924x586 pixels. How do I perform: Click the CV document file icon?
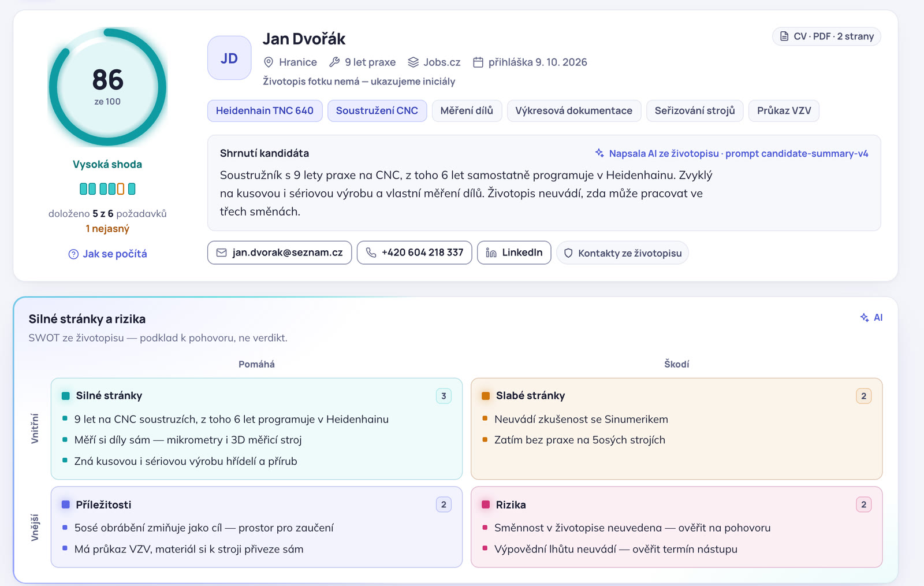point(784,36)
